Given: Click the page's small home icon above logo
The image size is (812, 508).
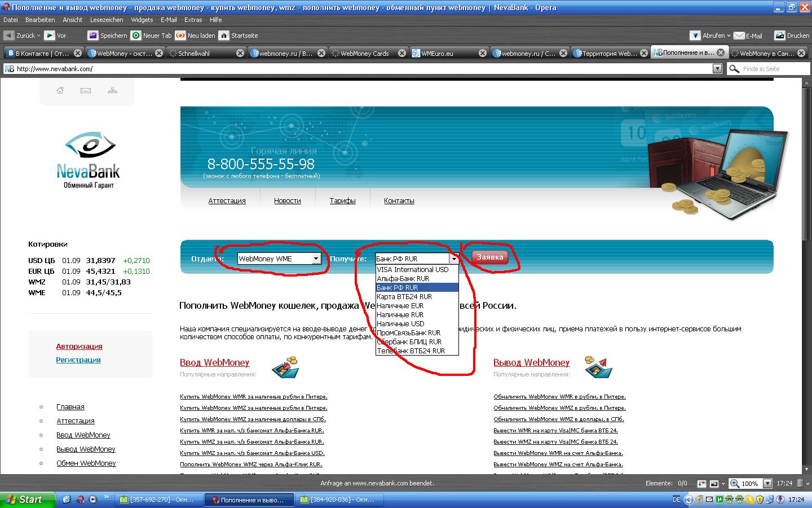Looking at the screenshot, I should [60, 90].
